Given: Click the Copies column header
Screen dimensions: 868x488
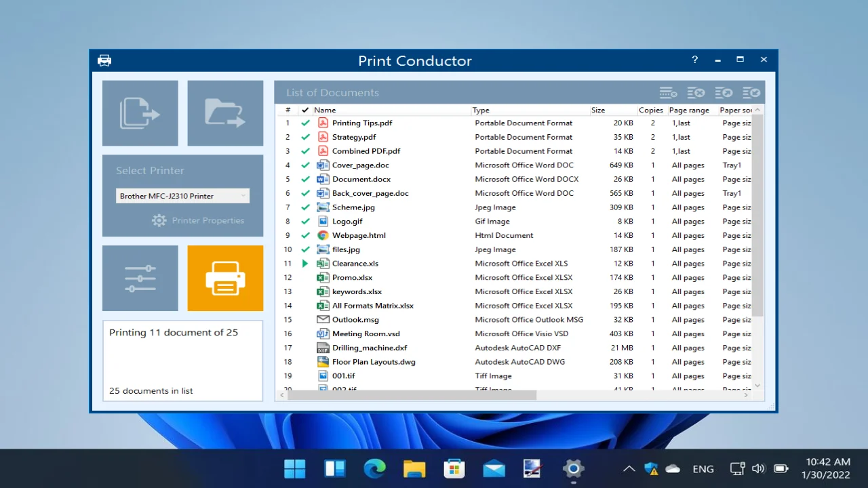Looking at the screenshot, I should click(651, 110).
